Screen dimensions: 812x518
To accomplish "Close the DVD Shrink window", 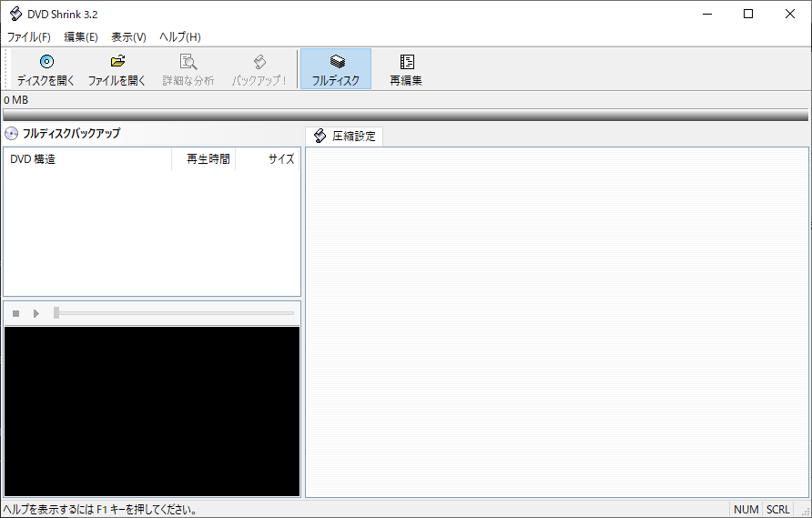I will (790, 14).
